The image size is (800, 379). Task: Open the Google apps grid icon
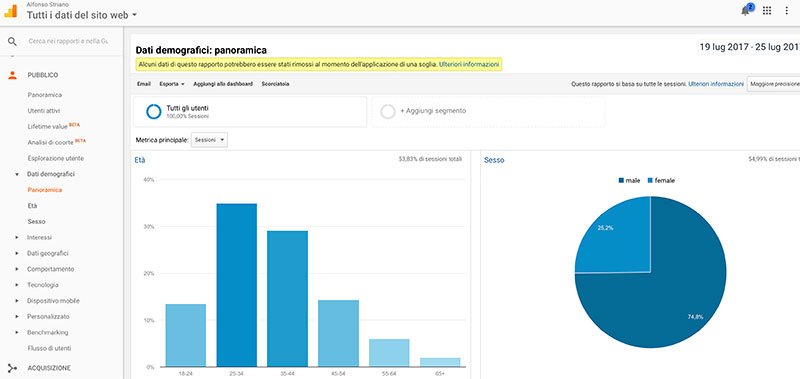[x=767, y=11]
